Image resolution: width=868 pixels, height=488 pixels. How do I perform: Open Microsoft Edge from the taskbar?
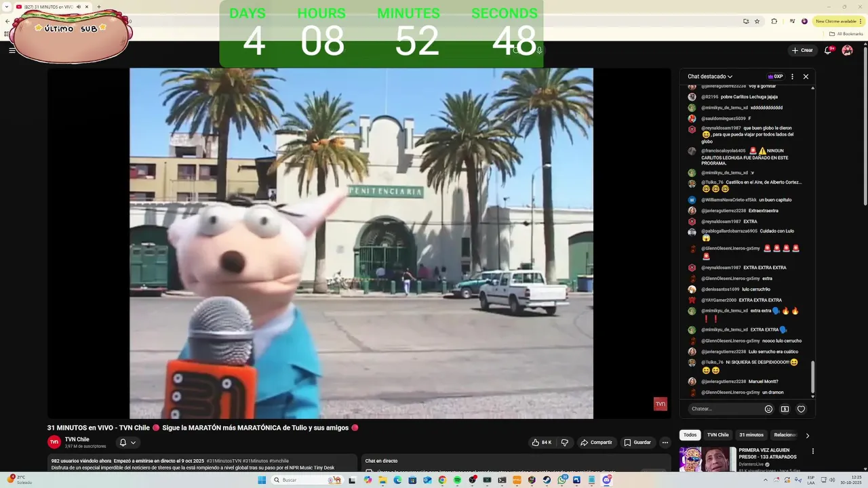point(397,480)
